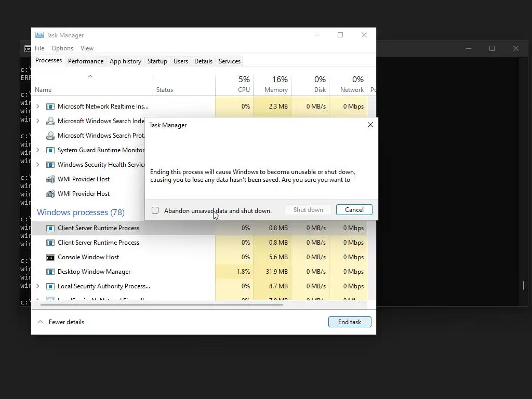Viewport: 532px width, 399px height.
Task: Maximize the command prompt window
Action: [492, 48]
